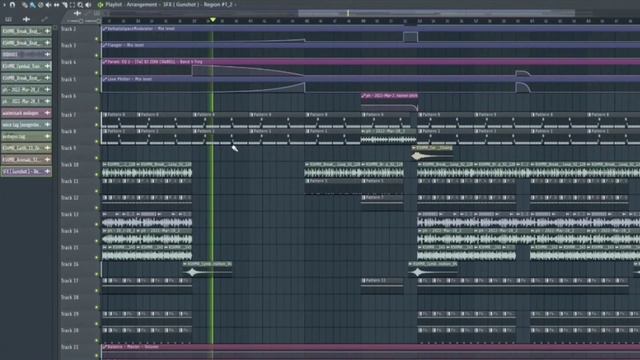Image resolution: width=640 pixels, height=360 pixels.
Task: Click plus icon on voice tag picker item
Action: click(47, 124)
